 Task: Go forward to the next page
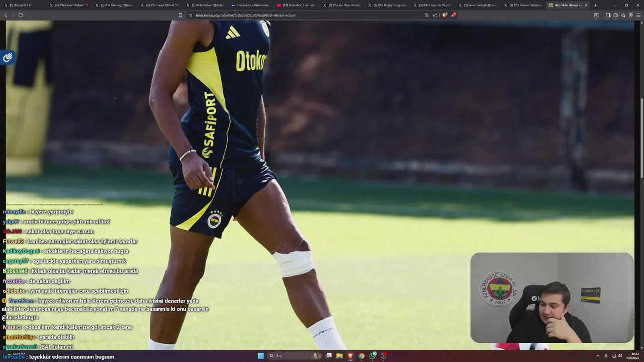(x=13, y=15)
